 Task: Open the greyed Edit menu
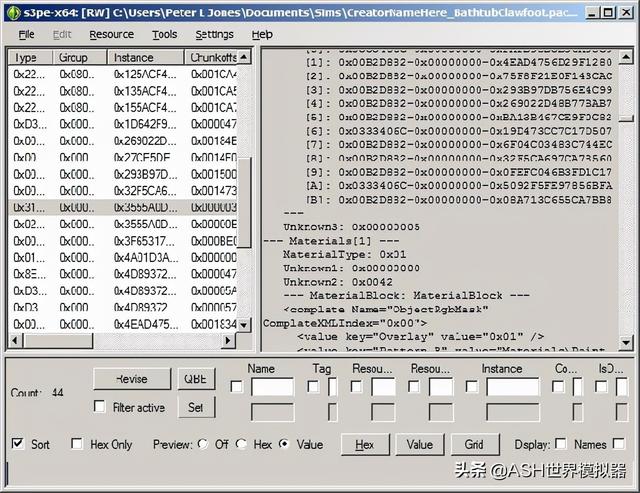pos(62,35)
